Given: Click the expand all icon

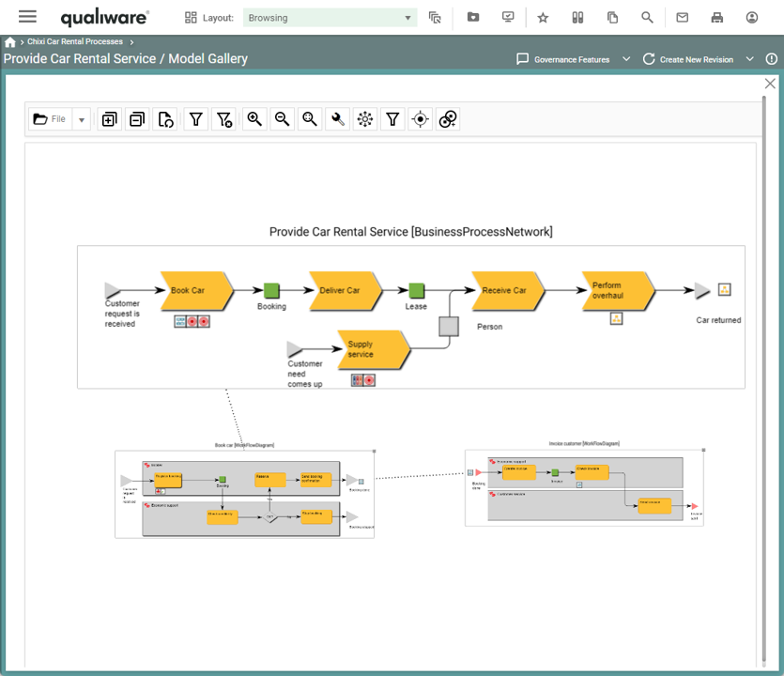Looking at the screenshot, I should point(110,119).
